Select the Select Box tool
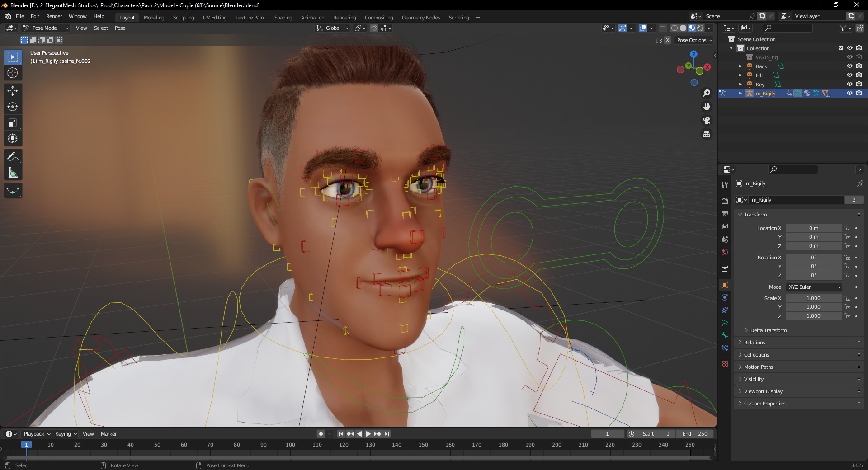 [13, 57]
